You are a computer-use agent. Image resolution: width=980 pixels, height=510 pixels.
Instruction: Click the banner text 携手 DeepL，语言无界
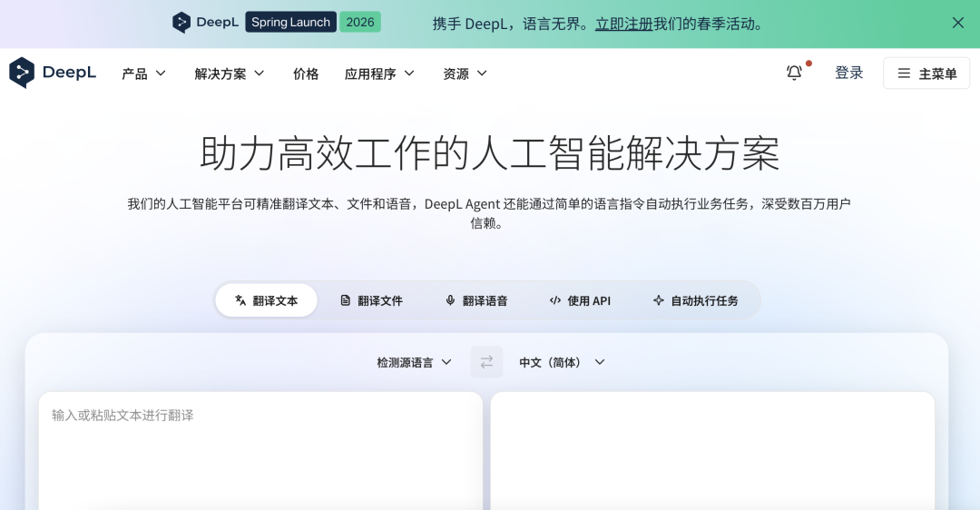pos(509,24)
